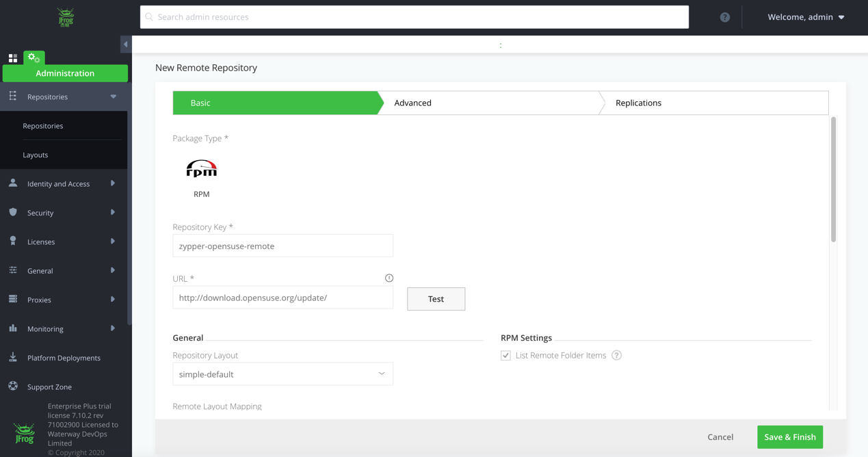Open the Repository Layout dropdown
The height and width of the screenshot is (457, 868).
pos(282,374)
